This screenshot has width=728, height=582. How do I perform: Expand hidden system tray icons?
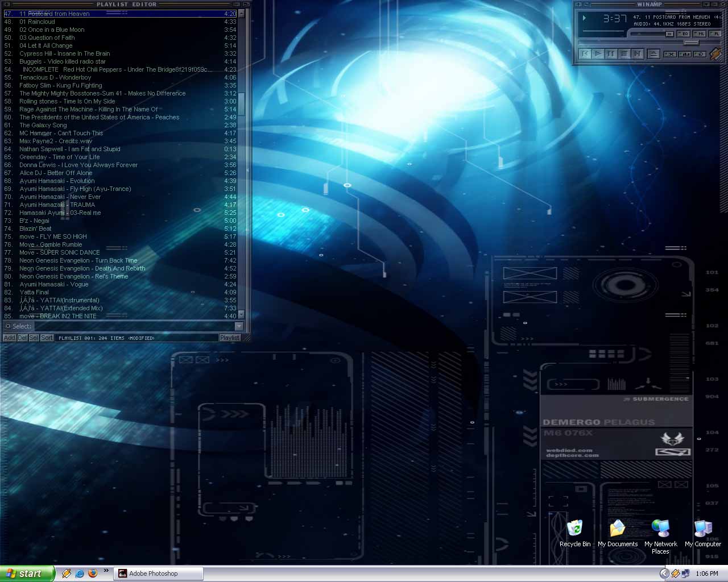(x=664, y=573)
